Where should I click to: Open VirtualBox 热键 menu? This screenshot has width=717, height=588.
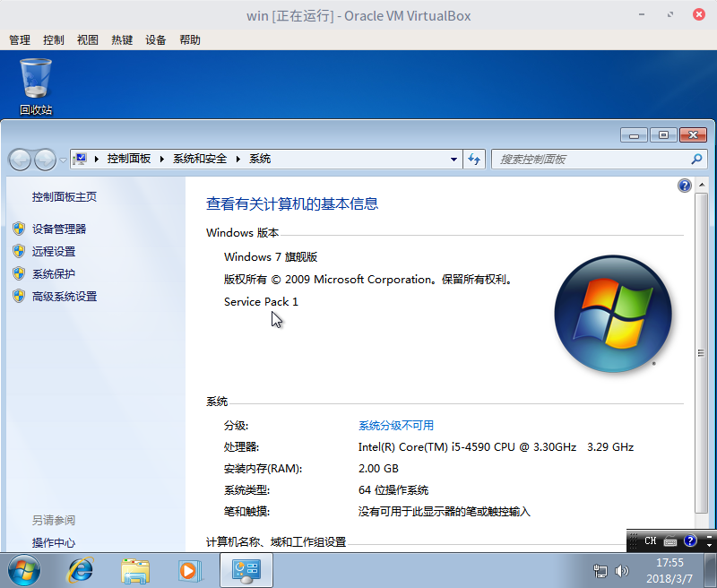(122, 40)
